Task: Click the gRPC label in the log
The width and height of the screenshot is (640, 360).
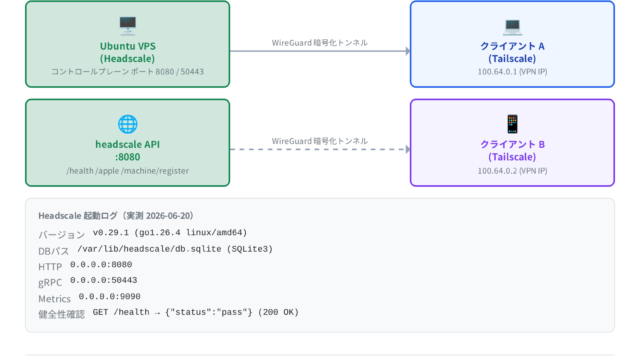Action: coord(50,282)
